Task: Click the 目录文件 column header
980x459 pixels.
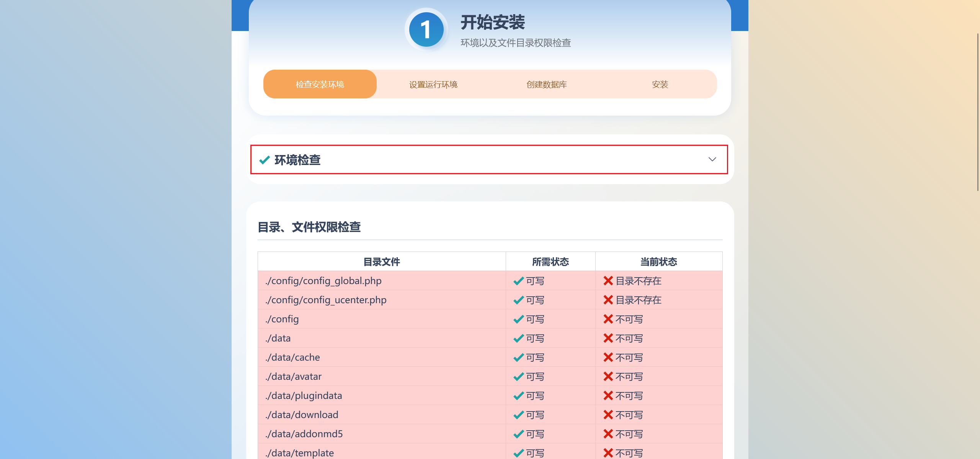Action: tap(382, 262)
